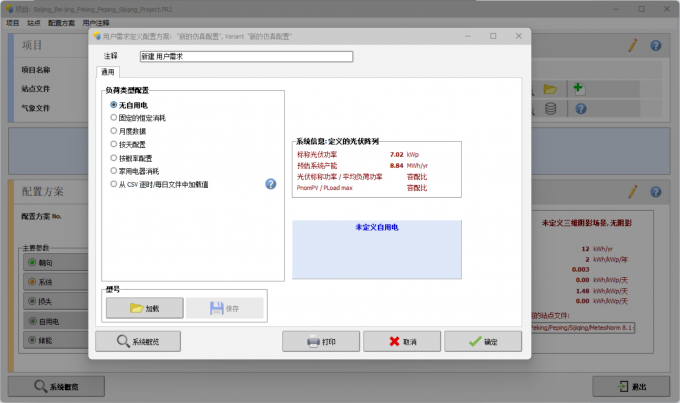Click the green plus new icon
The height and width of the screenshot is (403, 680).
tap(579, 89)
